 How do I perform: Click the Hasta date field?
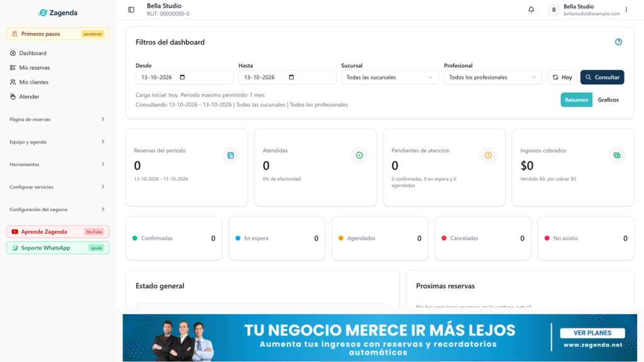coord(287,77)
